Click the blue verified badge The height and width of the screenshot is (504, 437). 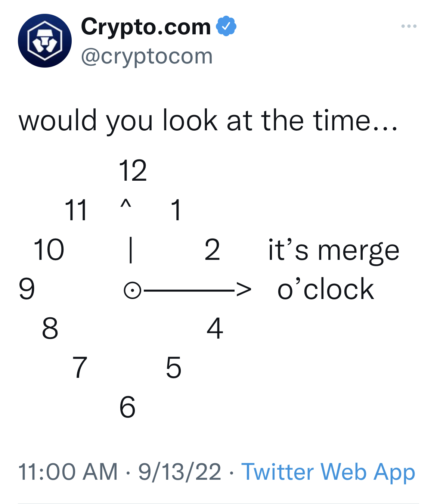(x=226, y=26)
